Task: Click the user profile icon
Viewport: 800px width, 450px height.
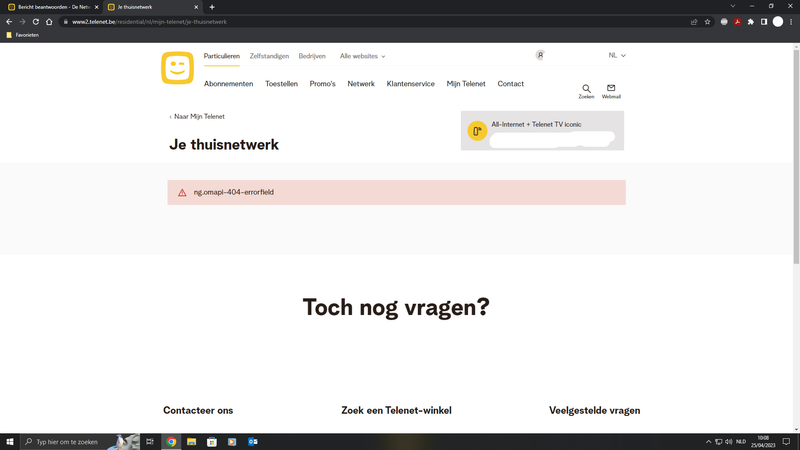Action: click(x=540, y=56)
